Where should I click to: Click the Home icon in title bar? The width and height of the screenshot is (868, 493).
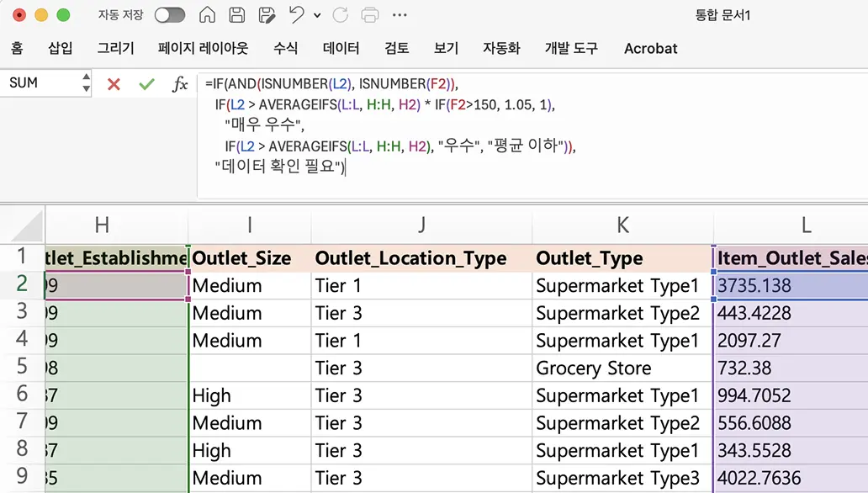tap(207, 15)
